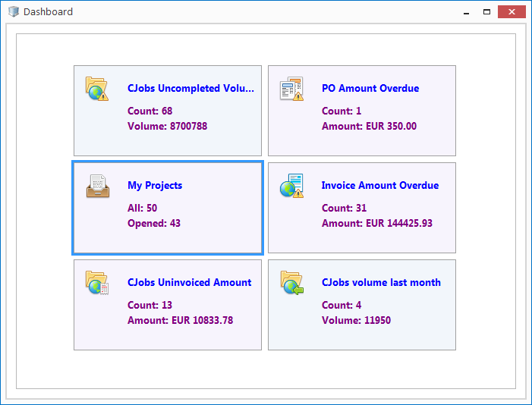Click the 'Count: 4' value
532x405 pixels.
coord(342,305)
